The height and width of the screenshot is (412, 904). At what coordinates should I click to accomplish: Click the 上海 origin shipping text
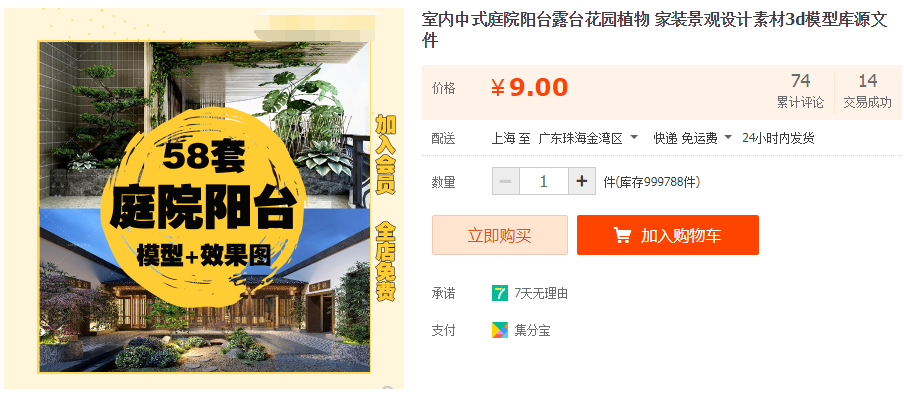coord(503,138)
